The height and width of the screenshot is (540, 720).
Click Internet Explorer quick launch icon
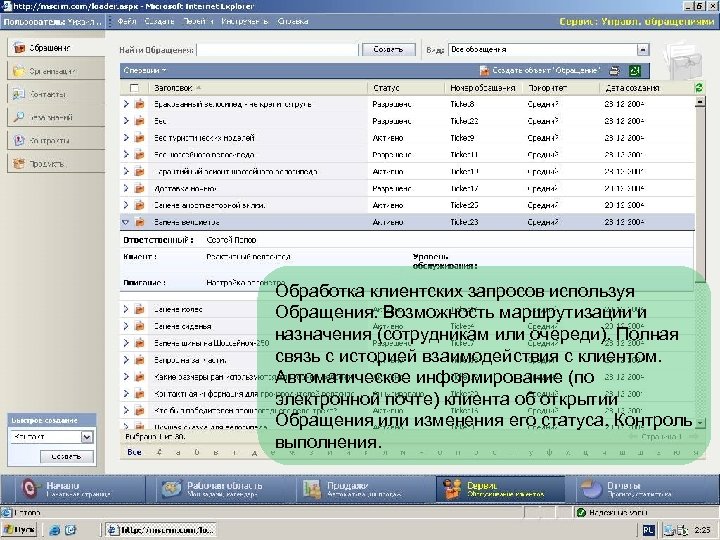pyautogui.click(x=55, y=530)
